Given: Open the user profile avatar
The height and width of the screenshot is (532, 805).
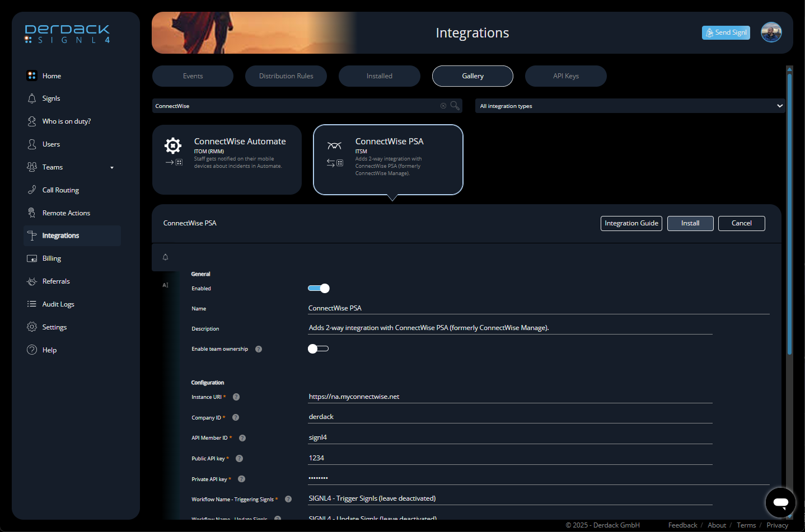Looking at the screenshot, I should pyautogui.click(x=771, y=32).
